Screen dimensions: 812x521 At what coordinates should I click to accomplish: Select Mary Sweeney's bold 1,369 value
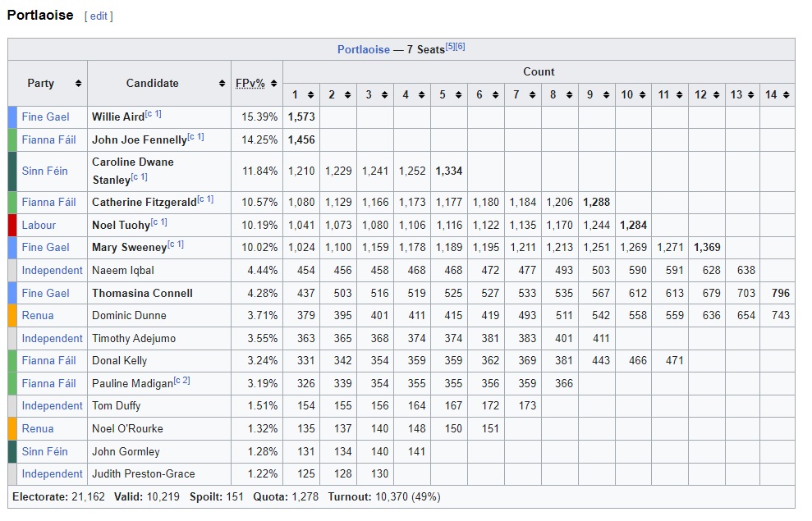(x=707, y=247)
